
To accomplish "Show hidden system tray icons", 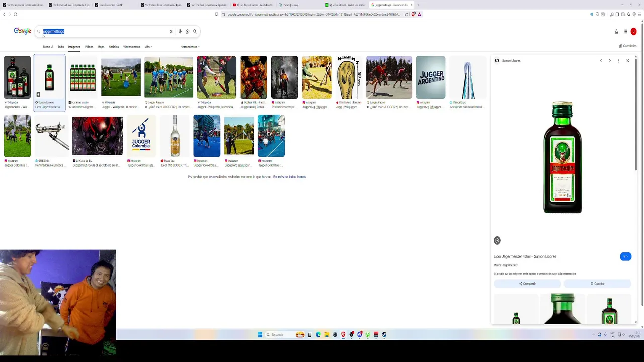I will tap(593, 334).
